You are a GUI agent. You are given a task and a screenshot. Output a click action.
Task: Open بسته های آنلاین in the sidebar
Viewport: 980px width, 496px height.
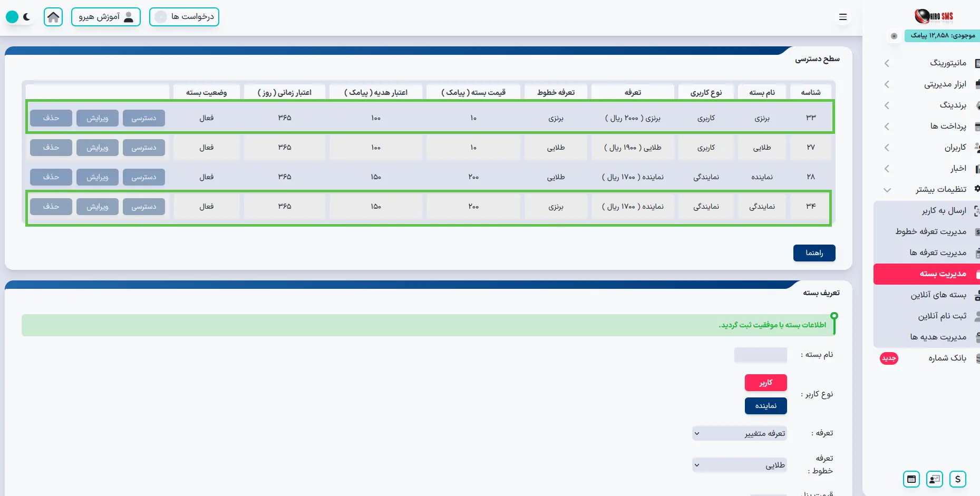938,295
